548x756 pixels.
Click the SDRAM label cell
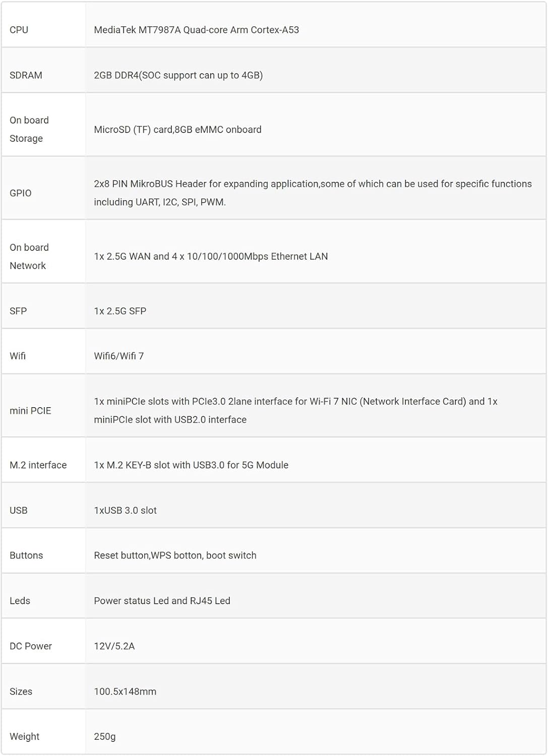pos(26,75)
